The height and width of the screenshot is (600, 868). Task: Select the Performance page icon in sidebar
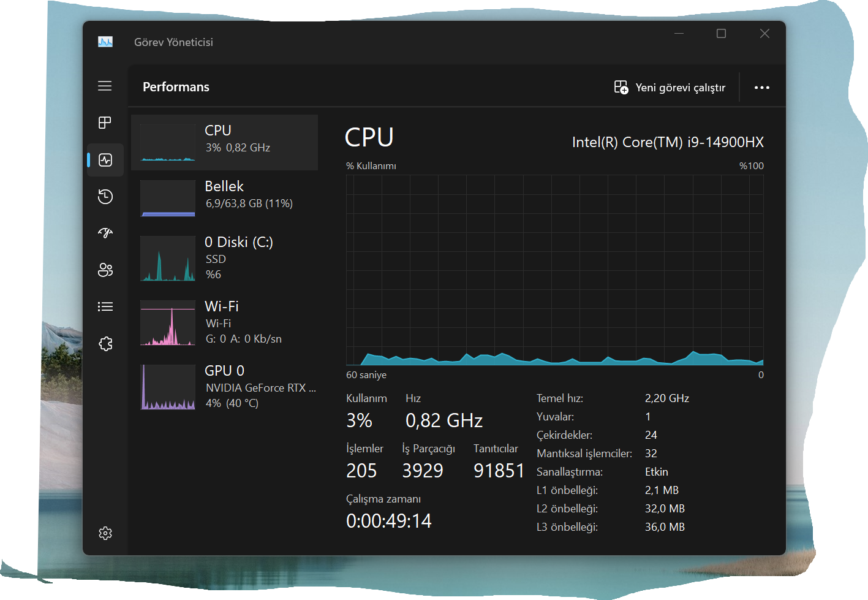tap(105, 160)
